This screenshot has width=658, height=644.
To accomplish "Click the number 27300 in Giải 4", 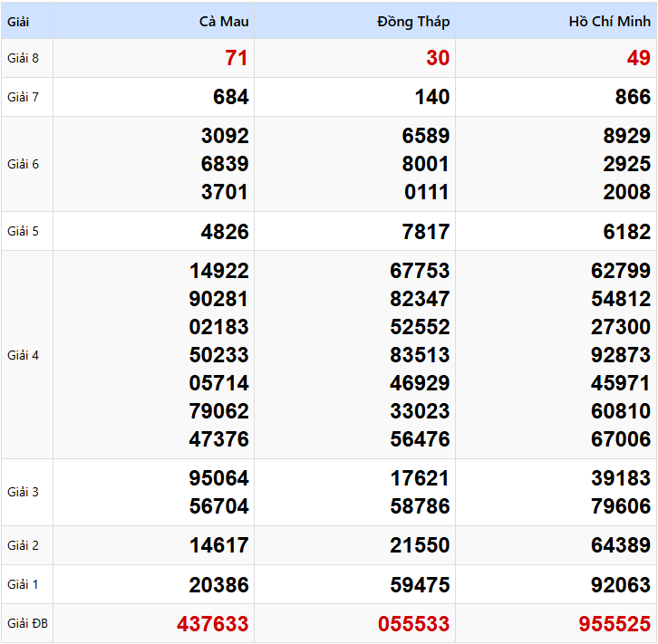I will click(621, 327).
